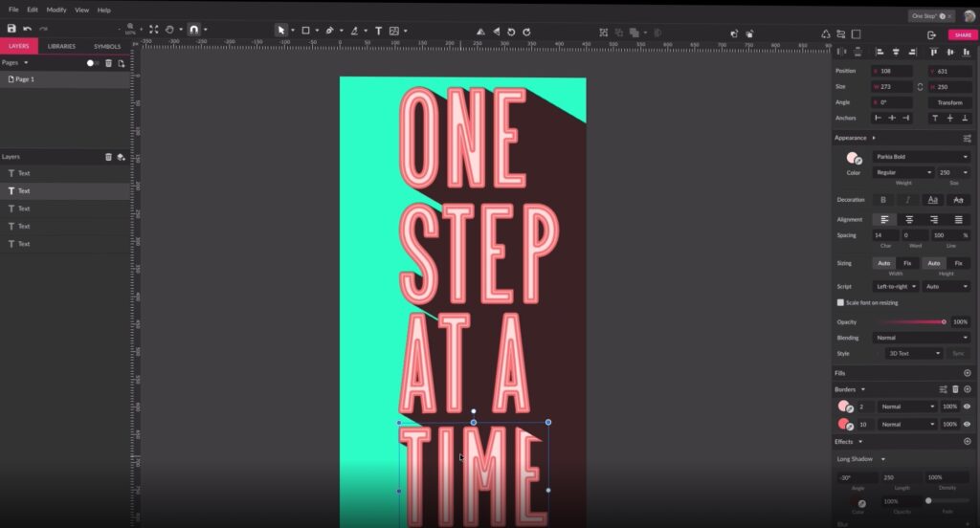980x528 pixels.
Task: Click the Delete page trash icon
Action: tap(108, 63)
